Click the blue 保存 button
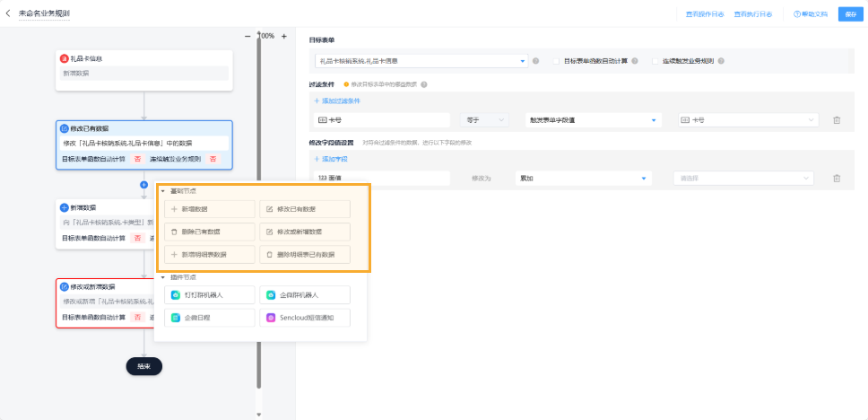 click(x=850, y=14)
